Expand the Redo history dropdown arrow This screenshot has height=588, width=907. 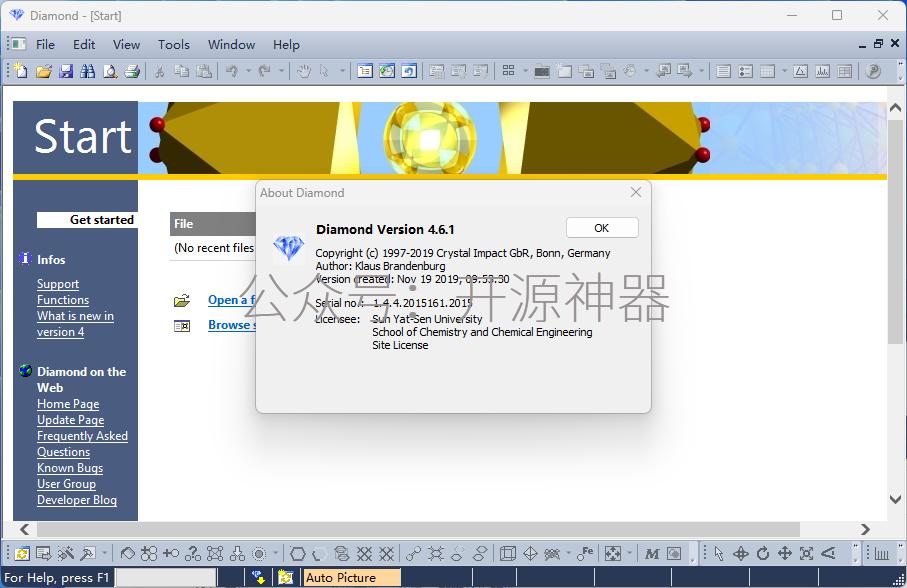[x=281, y=71]
